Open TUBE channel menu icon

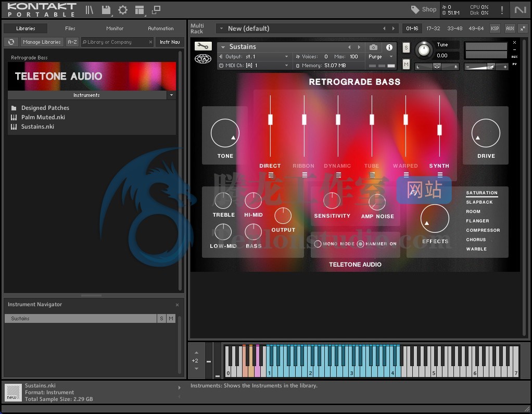pos(372,175)
